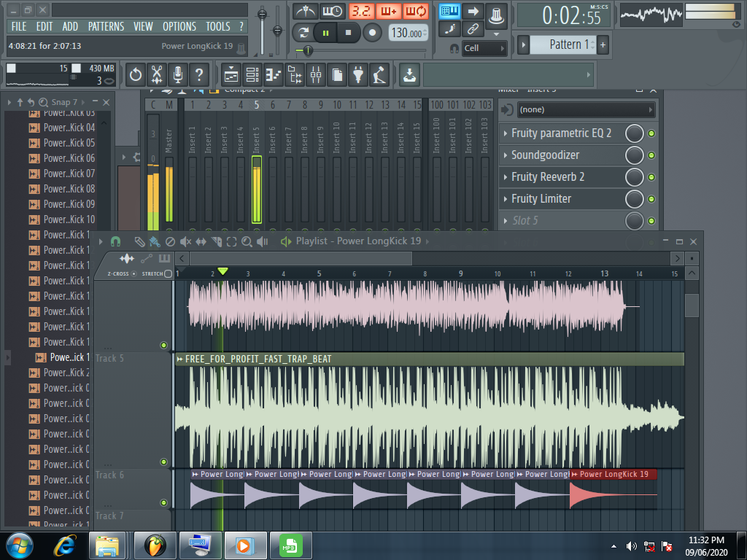
Task: Toggle the Soundgoodizer effect on or off
Action: click(651, 155)
